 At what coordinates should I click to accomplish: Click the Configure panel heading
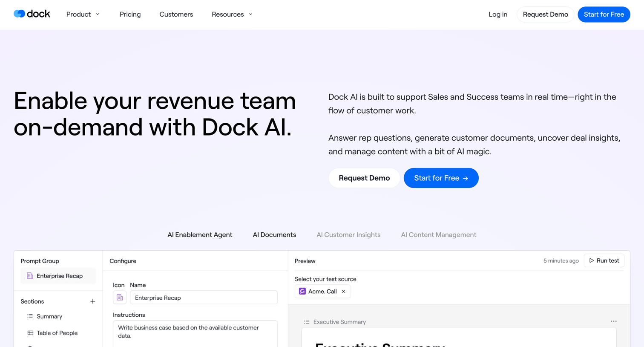(x=123, y=261)
